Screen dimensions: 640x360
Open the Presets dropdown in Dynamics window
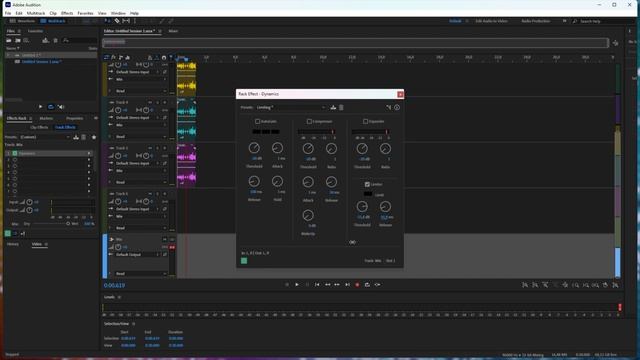(x=291, y=107)
